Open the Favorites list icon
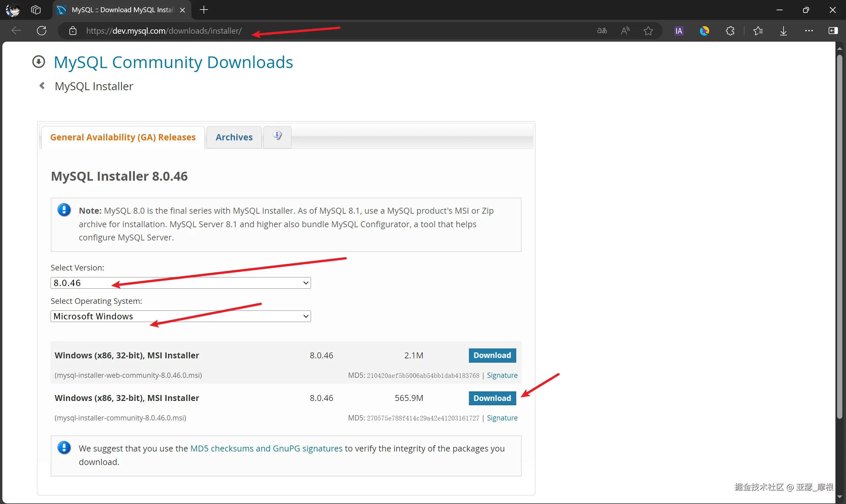Image resolution: width=846 pixels, height=504 pixels. (758, 31)
